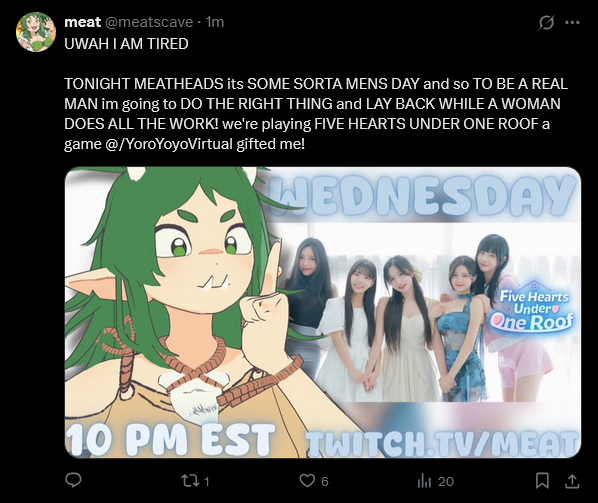Bookmark this post
Viewport: 598px width, 503px height.
542,481
